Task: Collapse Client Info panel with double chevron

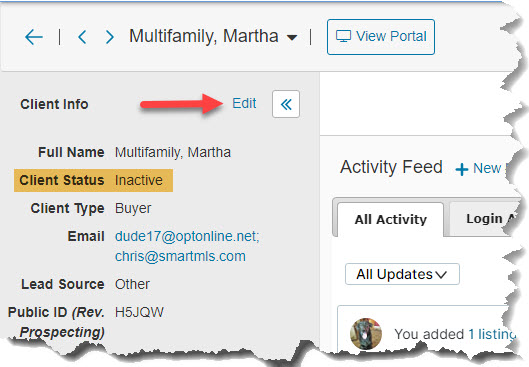Action: (286, 104)
